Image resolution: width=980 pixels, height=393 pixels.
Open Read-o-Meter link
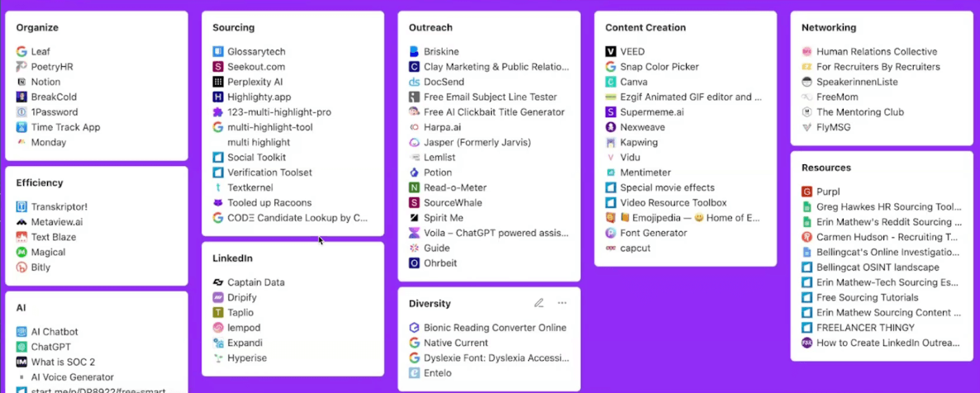click(x=455, y=187)
